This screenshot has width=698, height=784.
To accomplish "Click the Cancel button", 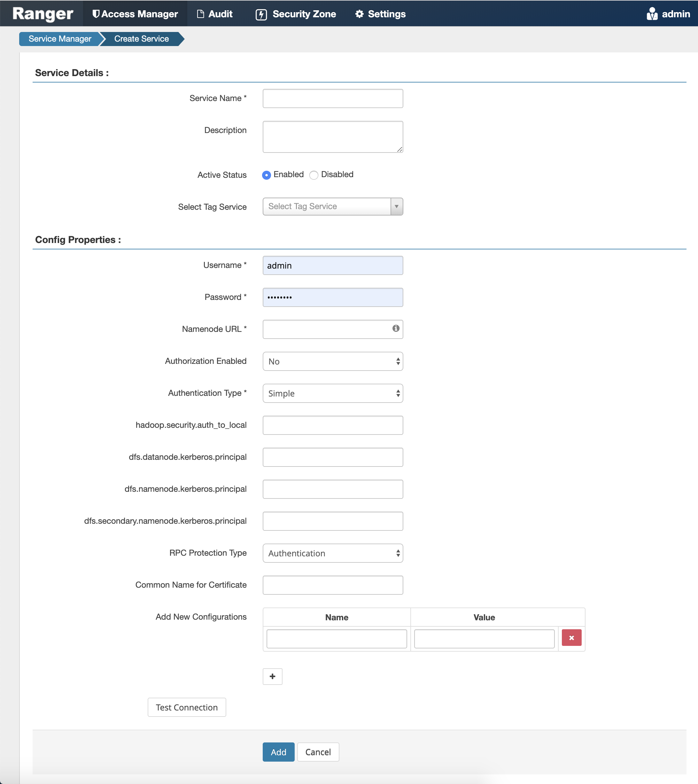I will (318, 752).
